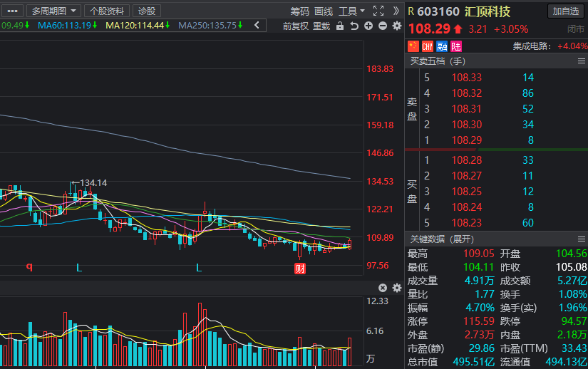Screen dimensions: 588x369
Task: Zoom out with the minus circle icon
Action: tap(383, 26)
